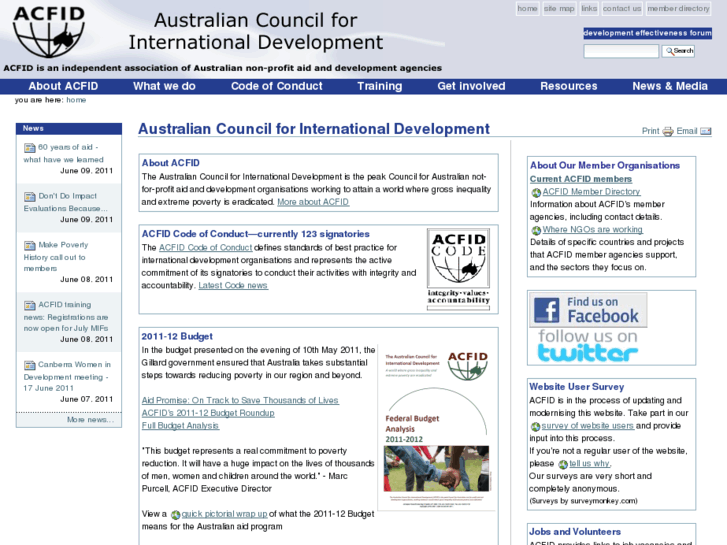The image size is (727, 545).
Task: Click the ACFID Code integrity values logo
Action: pos(458,269)
